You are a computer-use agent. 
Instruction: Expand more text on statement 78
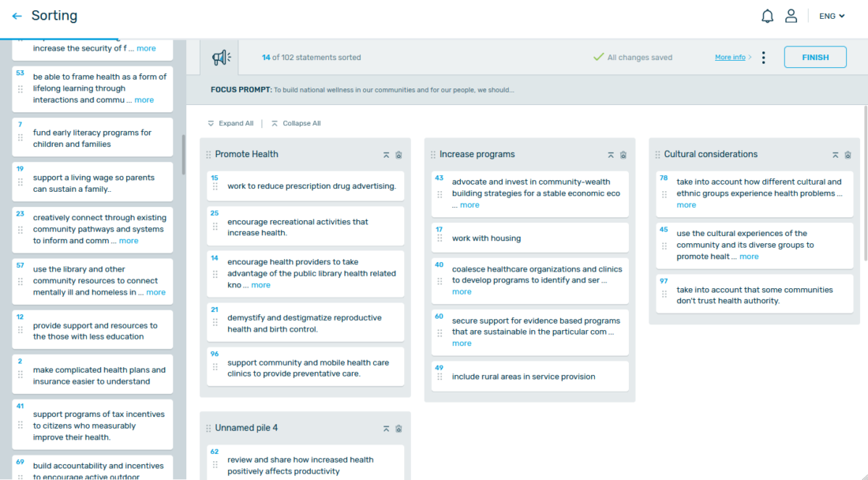(686, 204)
